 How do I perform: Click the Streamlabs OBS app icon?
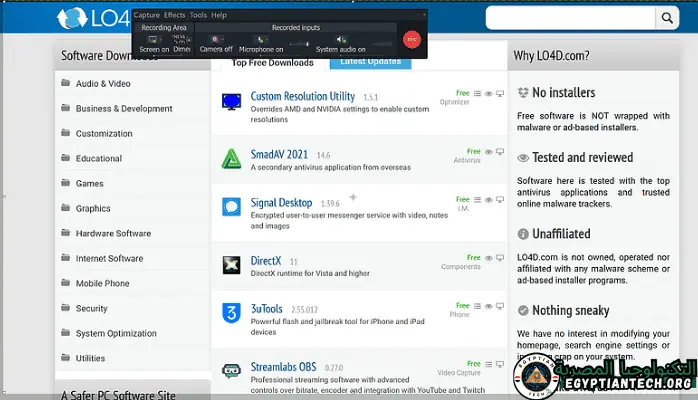(231, 371)
